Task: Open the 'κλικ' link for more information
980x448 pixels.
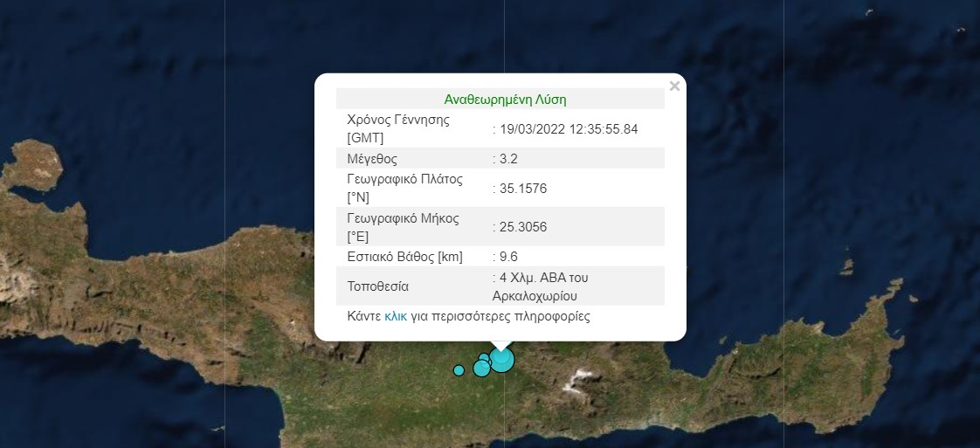Action: [396, 316]
